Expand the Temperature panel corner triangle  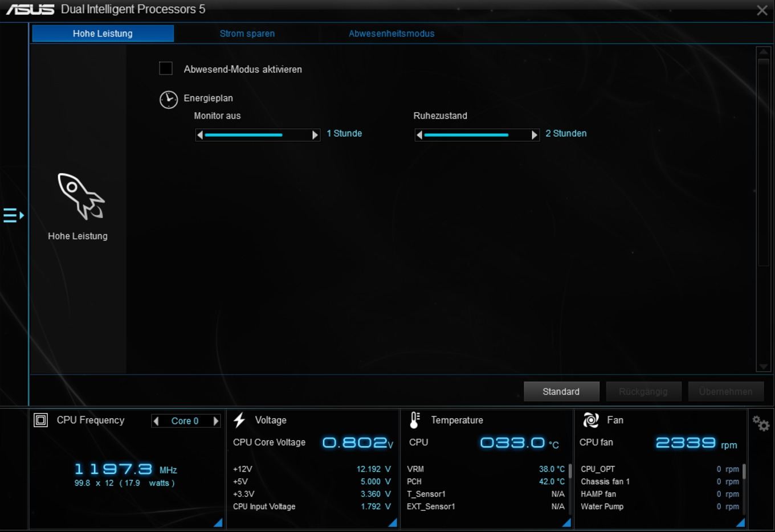[x=566, y=522]
